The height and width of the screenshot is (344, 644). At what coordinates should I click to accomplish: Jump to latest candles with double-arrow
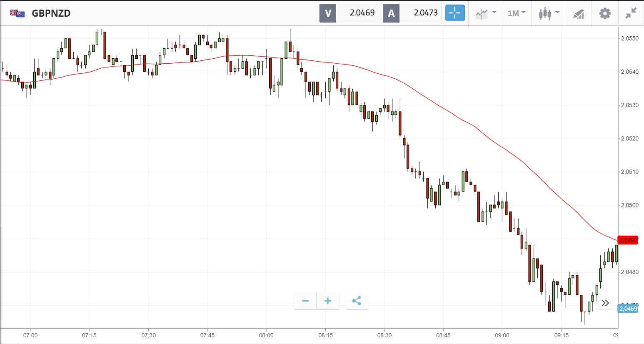pyautogui.click(x=605, y=303)
